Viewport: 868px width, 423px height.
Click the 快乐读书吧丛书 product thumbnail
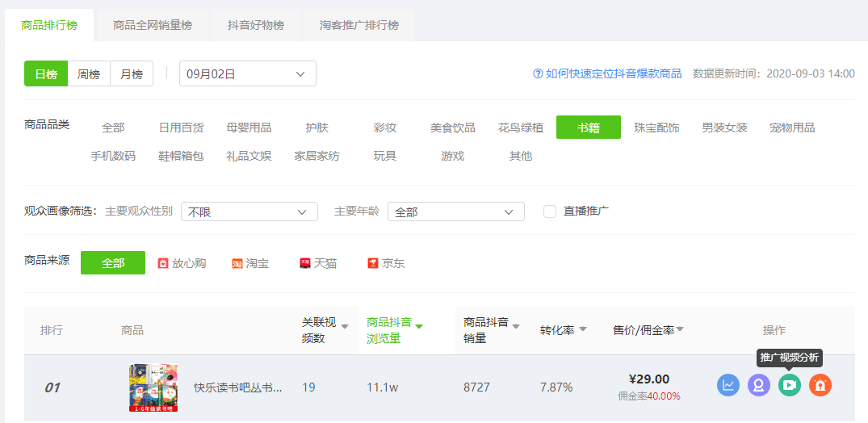(153, 387)
